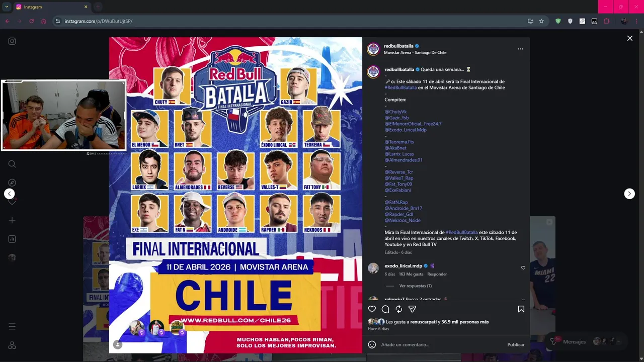The image size is (644, 362).
Task: Go to the next post with the right arrow
Action: point(629,194)
